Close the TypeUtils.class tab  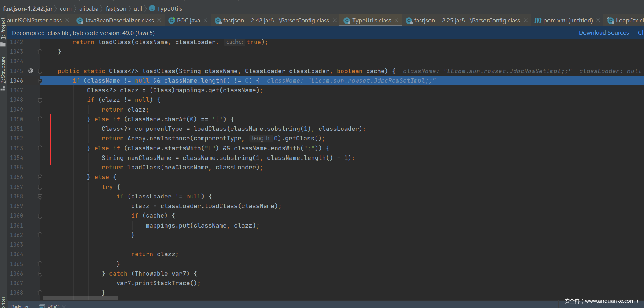coord(396,21)
